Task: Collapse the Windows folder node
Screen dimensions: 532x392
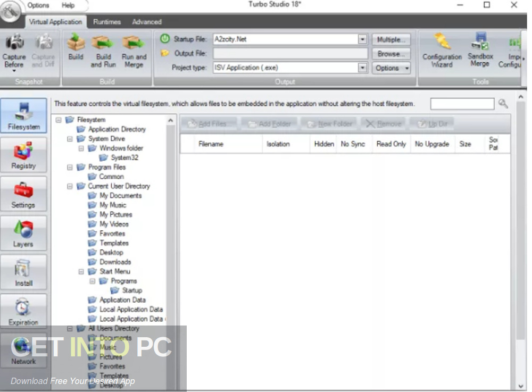Action: click(x=81, y=148)
